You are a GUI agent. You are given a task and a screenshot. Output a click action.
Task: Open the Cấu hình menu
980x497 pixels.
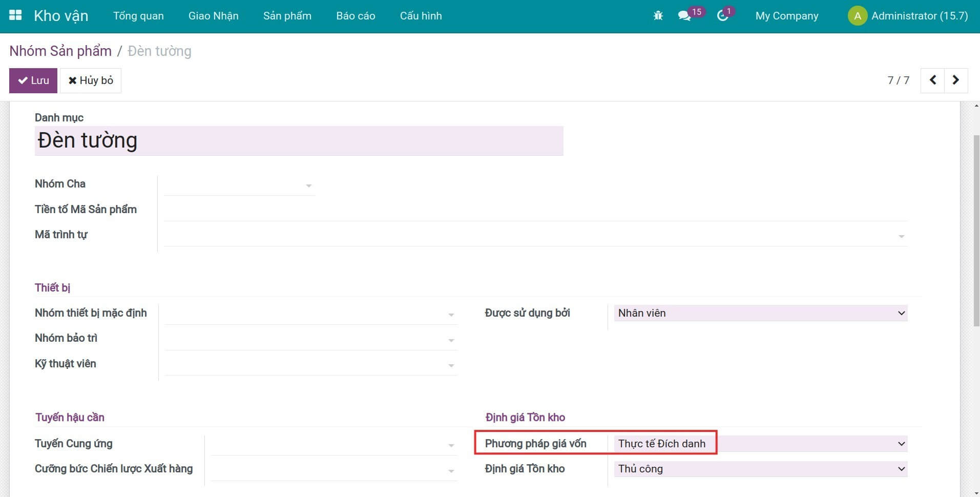(x=421, y=16)
